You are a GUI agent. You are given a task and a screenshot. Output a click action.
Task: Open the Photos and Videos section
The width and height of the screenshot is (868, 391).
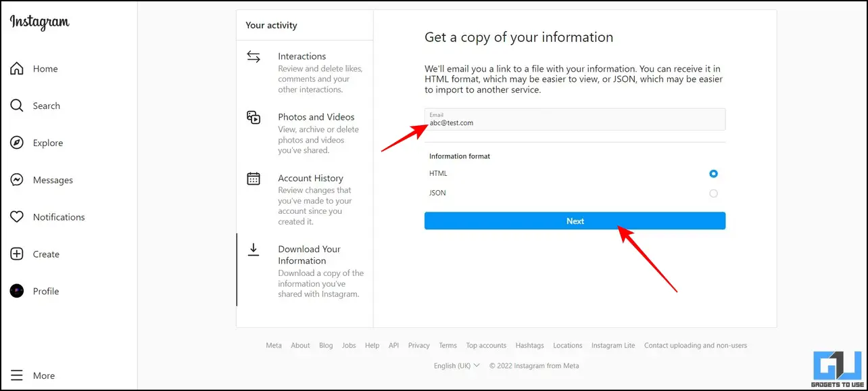pyautogui.click(x=305, y=133)
